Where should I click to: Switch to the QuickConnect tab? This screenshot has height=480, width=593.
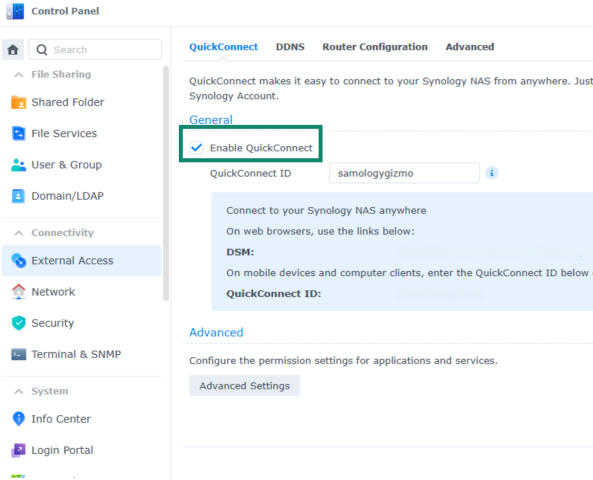tap(224, 47)
